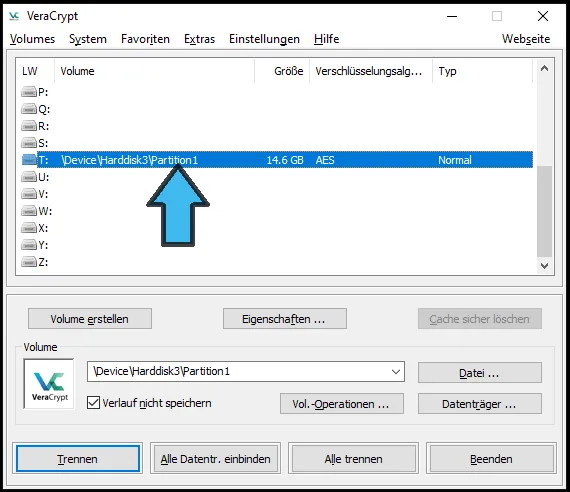Click 'Alle Datentr. einbinden' button
Screen dimensions: 570x492
216,459
